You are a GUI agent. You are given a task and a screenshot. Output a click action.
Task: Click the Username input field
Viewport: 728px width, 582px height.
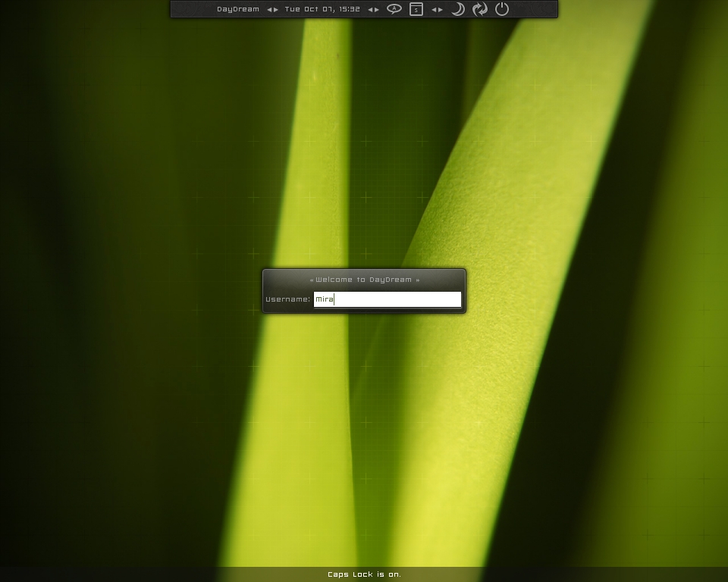click(x=388, y=299)
